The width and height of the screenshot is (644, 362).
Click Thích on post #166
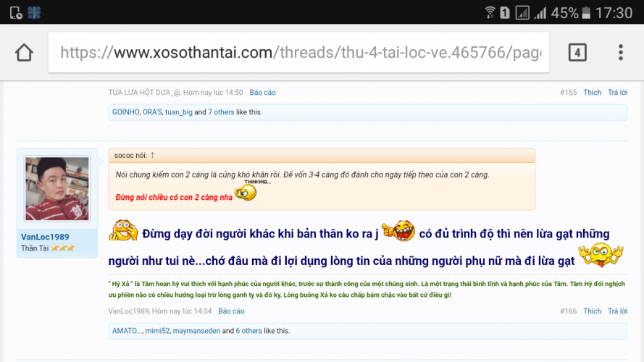click(592, 311)
